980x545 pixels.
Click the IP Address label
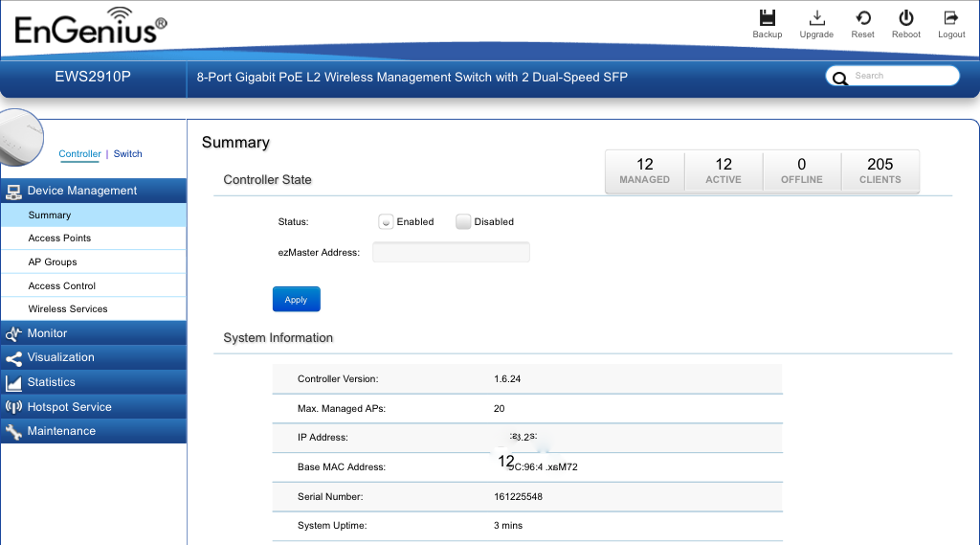[323, 438]
